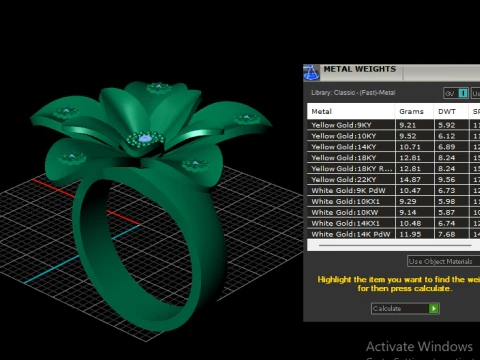Click the horizontal scrollbar under metals table

coord(395,245)
